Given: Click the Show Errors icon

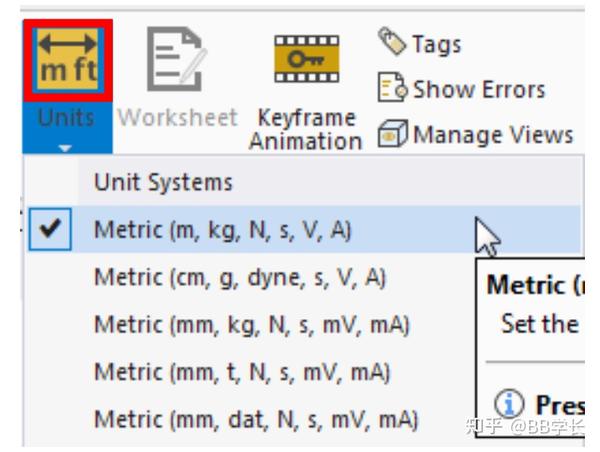Looking at the screenshot, I should tap(393, 88).
